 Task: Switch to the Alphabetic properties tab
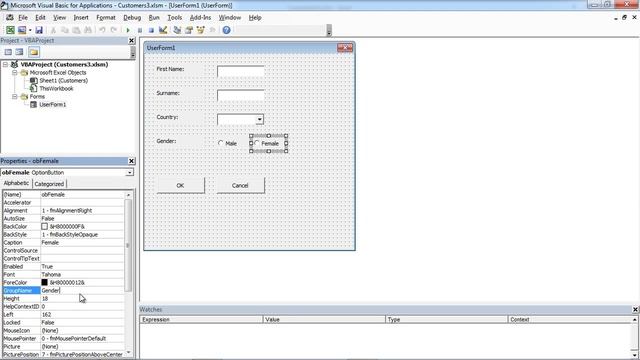[x=16, y=183]
